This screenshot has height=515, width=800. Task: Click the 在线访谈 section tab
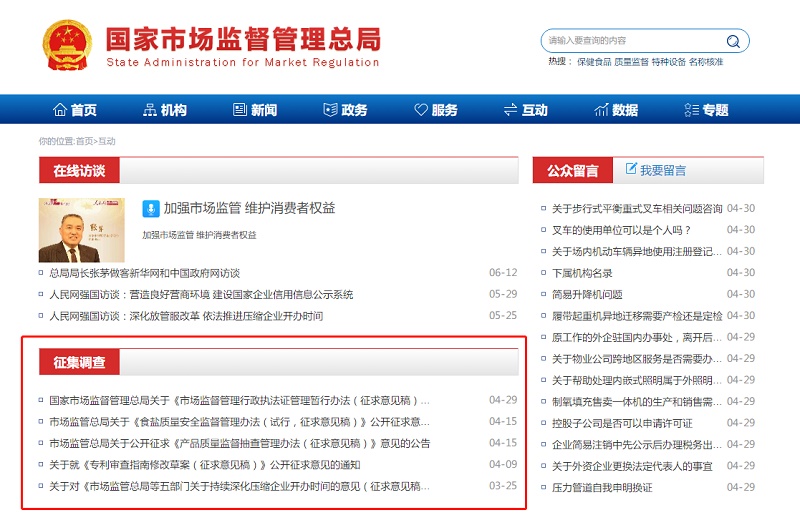click(79, 171)
